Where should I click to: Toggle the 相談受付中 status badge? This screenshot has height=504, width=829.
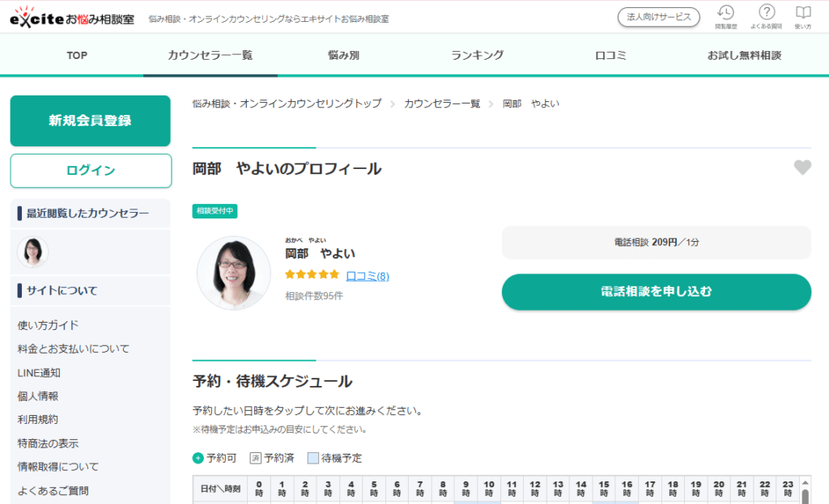(x=214, y=210)
